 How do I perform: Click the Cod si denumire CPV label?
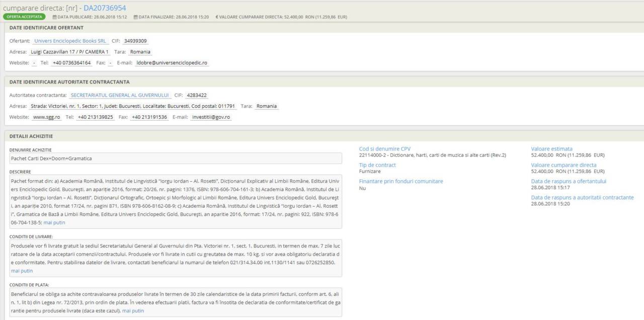[384, 149]
